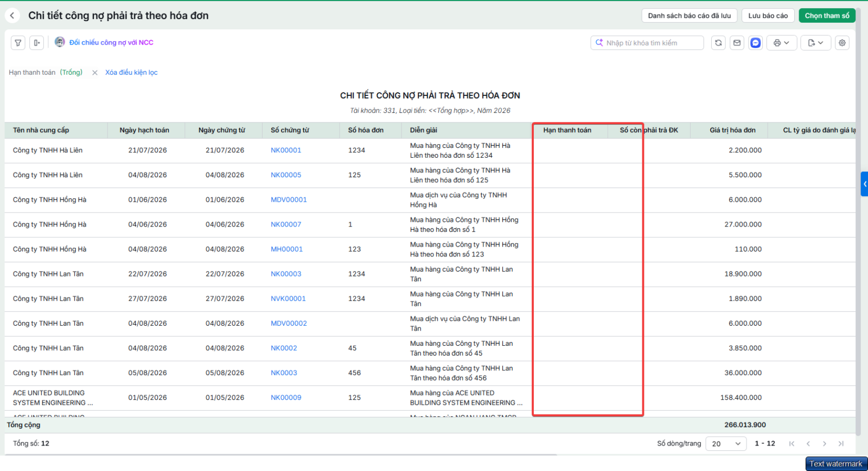
Task: Focus the keyword search input field
Action: pyautogui.click(x=647, y=43)
